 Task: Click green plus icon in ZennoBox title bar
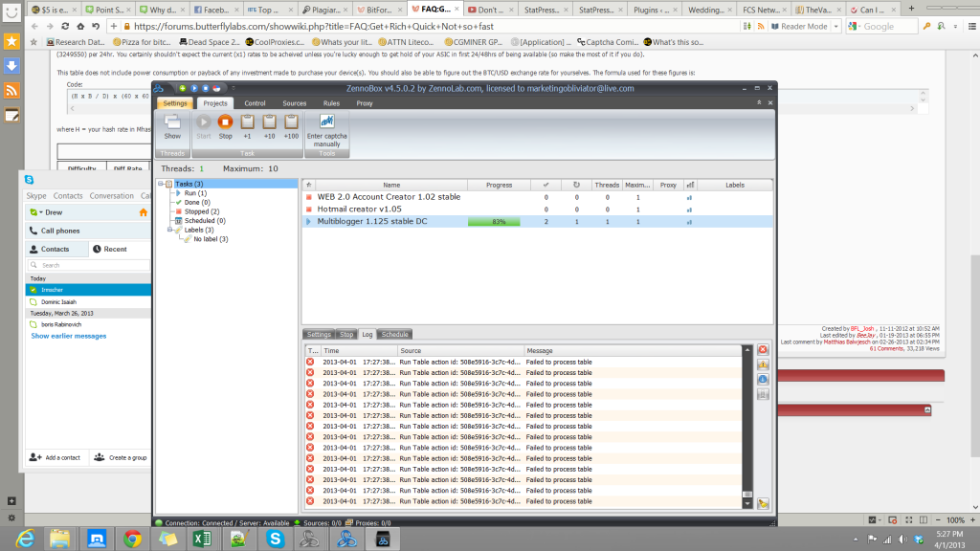tap(183, 88)
